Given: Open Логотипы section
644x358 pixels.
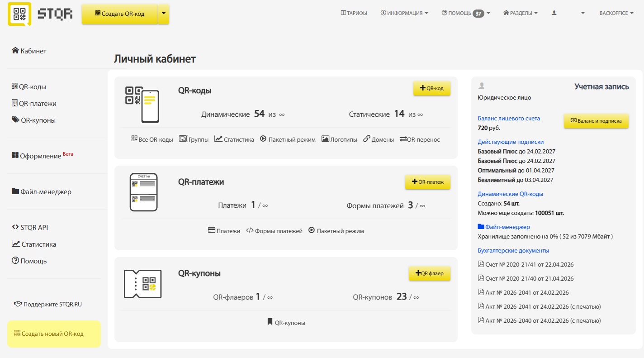Looking at the screenshot, I should [339, 139].
